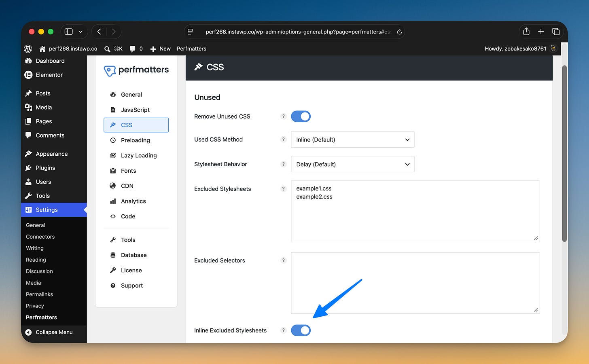Select the JavaScript tab in Perfmatters menu
The height and width of the screenshot is (364, 589).
(x=136, y=110)
